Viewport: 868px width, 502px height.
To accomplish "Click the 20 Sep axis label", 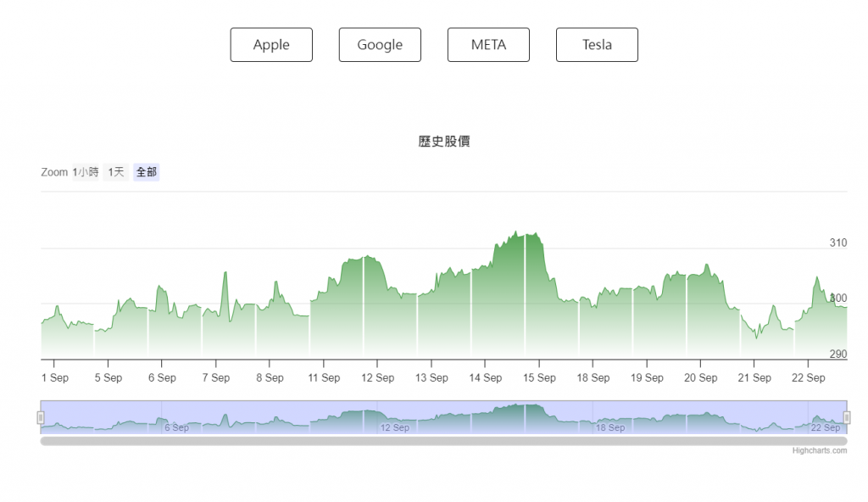I will coord(700,378).
